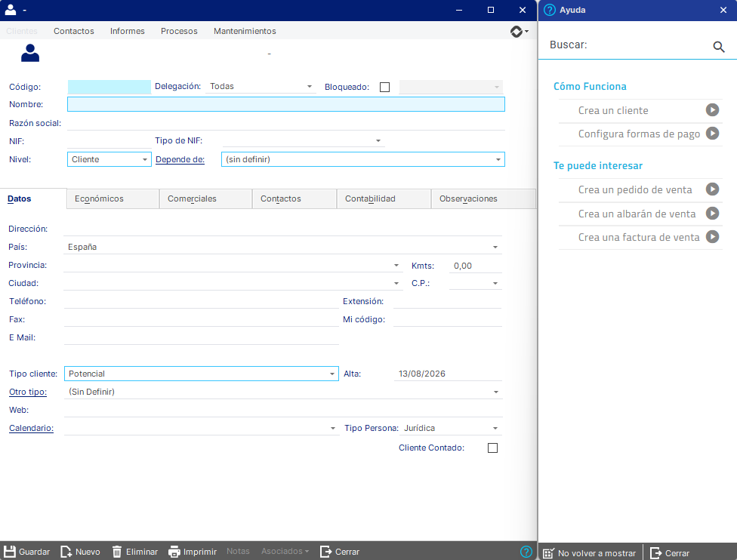Play the Configura formas de pago tutorial
Screen dimensions: 737x560
[x=712, y=134]
